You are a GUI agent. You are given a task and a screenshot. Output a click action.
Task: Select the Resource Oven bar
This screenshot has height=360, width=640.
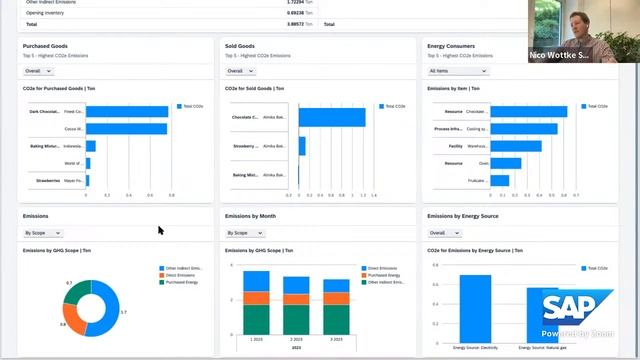tap(506, 163)
